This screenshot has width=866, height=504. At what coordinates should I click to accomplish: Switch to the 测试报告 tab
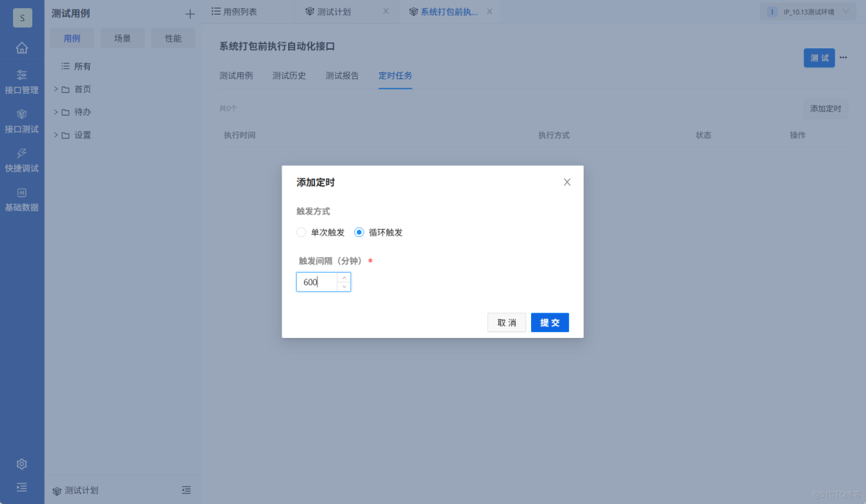point(342,75)
